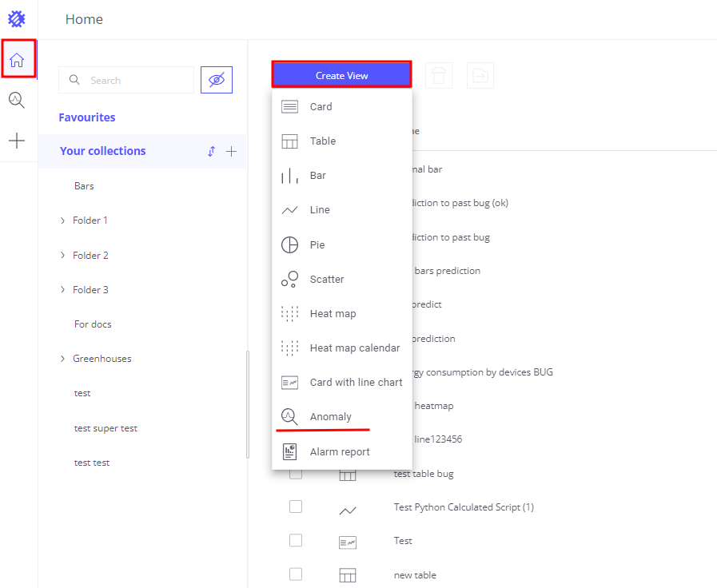Choose Anomaly from the Create View menu
Screen dimensions: 717x588
coord(330,417)
